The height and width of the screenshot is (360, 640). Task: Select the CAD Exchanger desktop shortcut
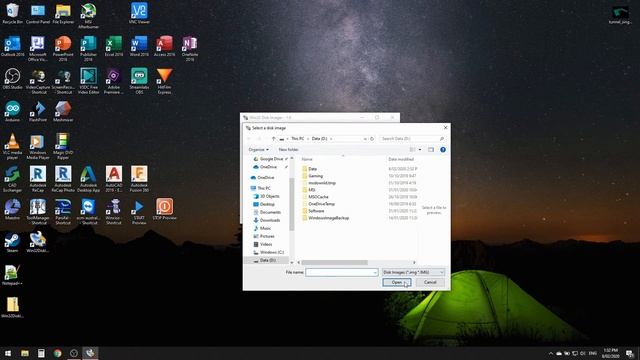pos(12,179)
